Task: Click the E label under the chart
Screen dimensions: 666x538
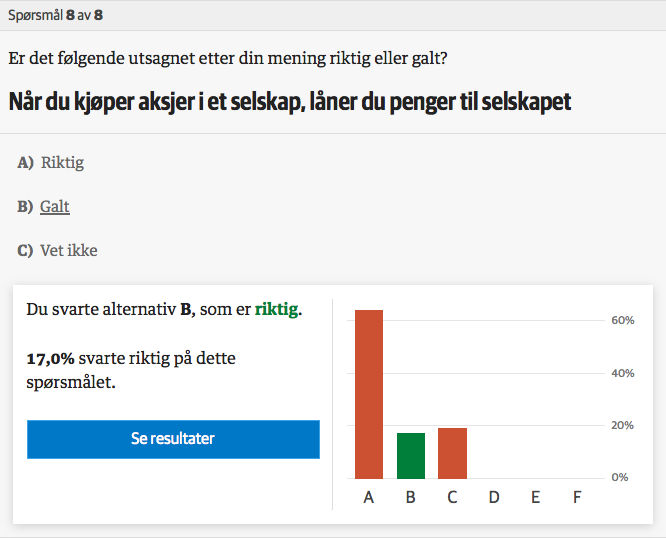Action: click(536, 497)
